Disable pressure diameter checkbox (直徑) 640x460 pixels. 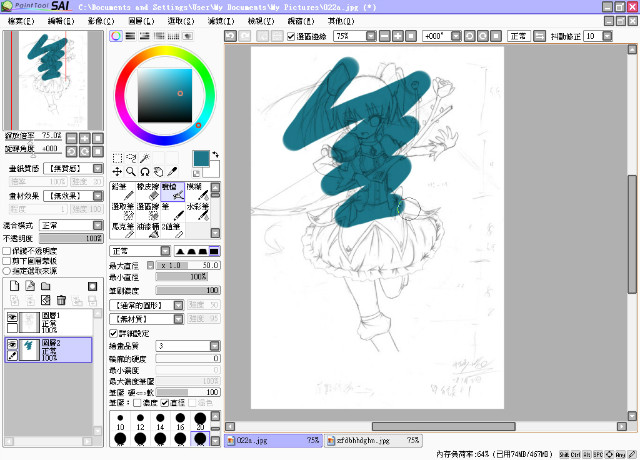164,403
